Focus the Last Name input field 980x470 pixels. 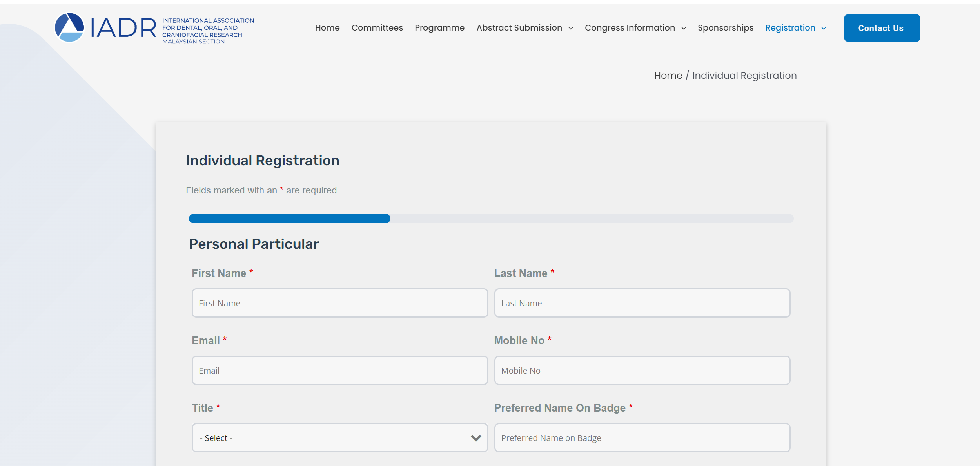(642, 303)
